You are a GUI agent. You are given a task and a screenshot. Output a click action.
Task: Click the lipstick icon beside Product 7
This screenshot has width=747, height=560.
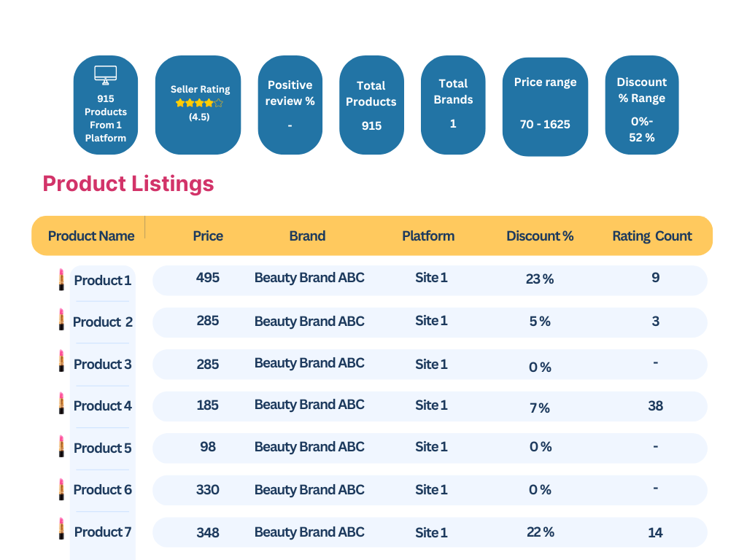pos(61,529)
